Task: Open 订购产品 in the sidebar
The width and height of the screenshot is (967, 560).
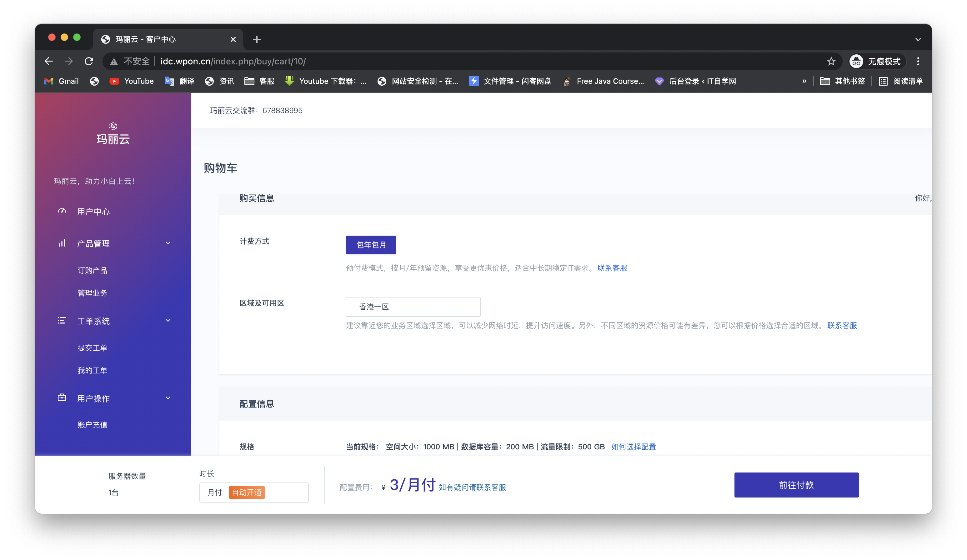Action: [93, 271]
